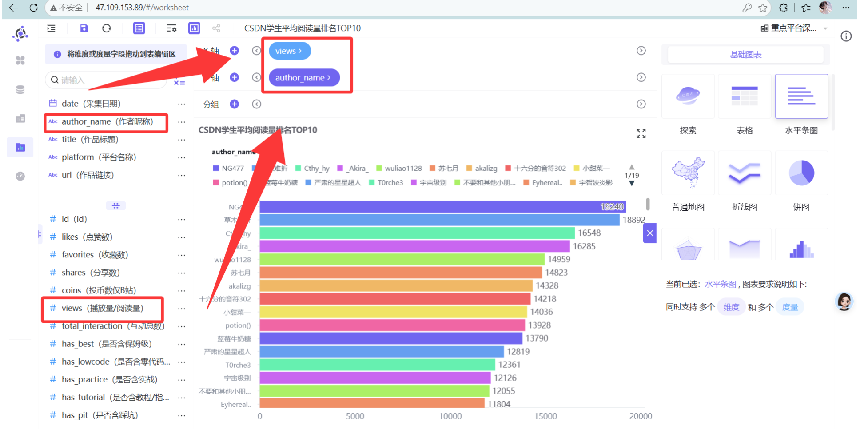
Task: Click the app logo icon
Action: tap(20, 34)
